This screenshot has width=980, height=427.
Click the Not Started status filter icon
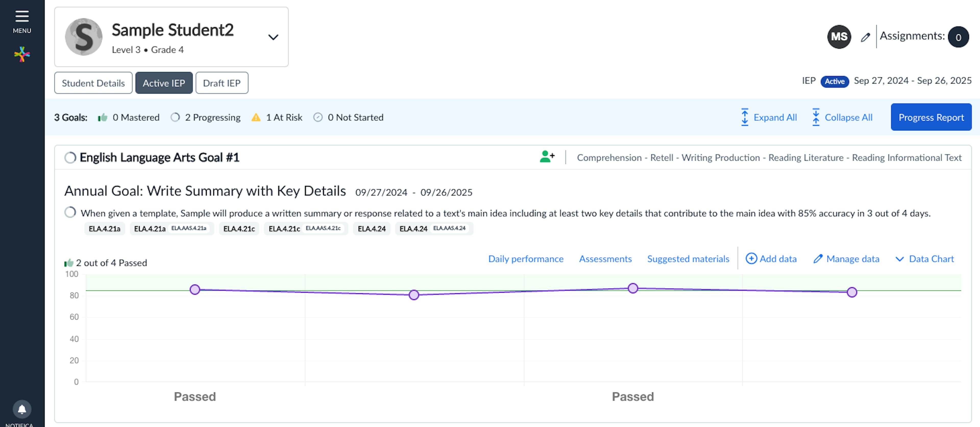coord(318,117)
